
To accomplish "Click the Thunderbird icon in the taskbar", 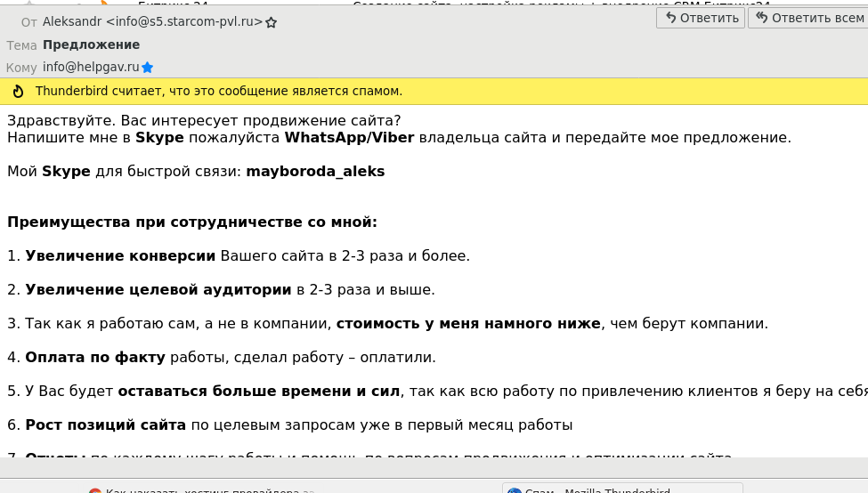I will click(514, 490).
